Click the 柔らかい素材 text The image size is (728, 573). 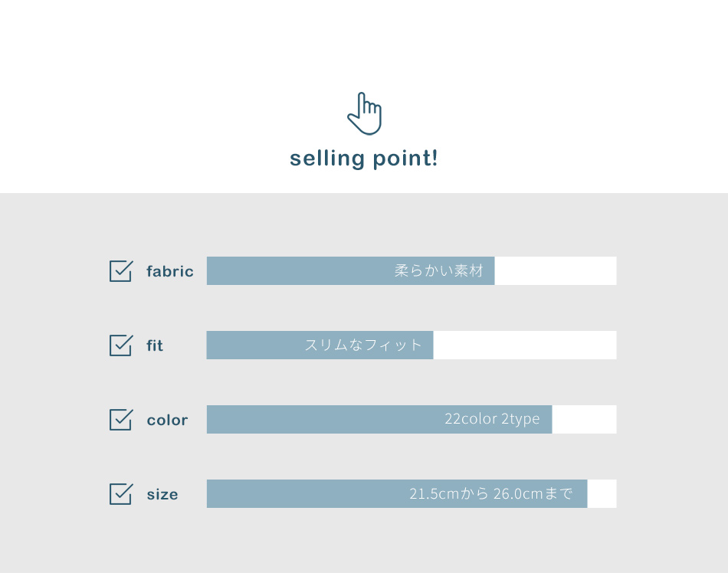click(x=439, y=270)
